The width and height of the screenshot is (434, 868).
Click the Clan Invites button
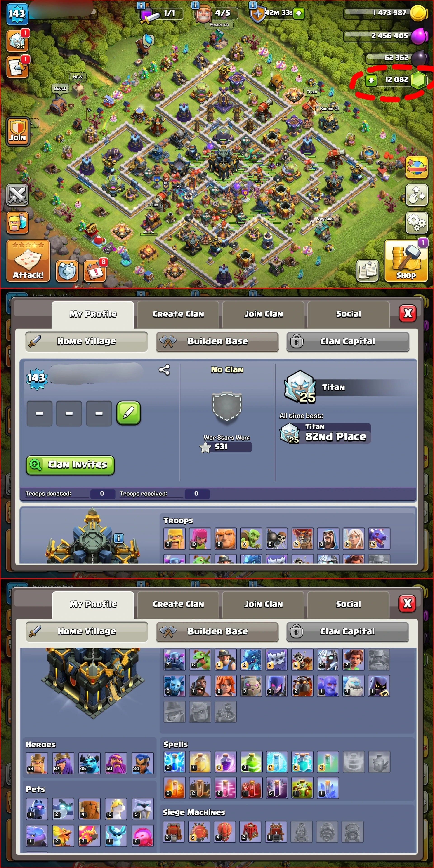coord(71,465)
